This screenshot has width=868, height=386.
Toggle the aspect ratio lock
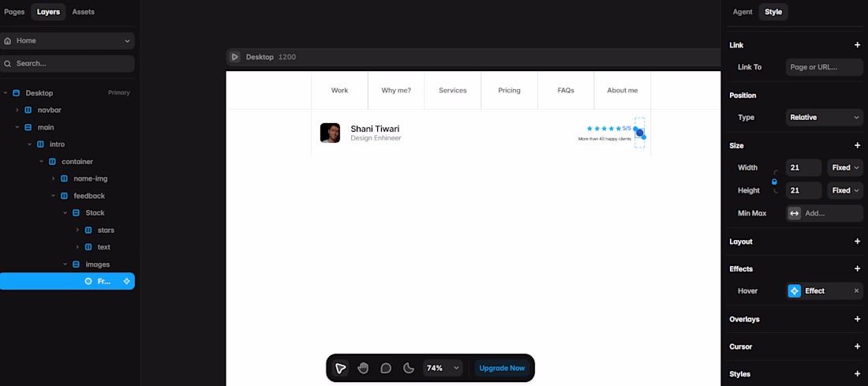[x=774, y=182]
